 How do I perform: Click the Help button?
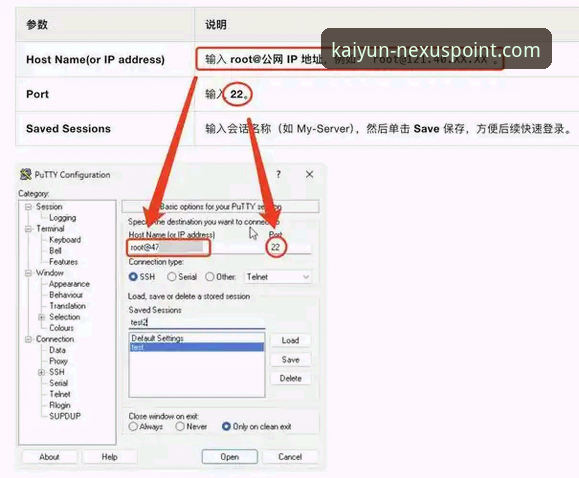[x=110, y=457]
